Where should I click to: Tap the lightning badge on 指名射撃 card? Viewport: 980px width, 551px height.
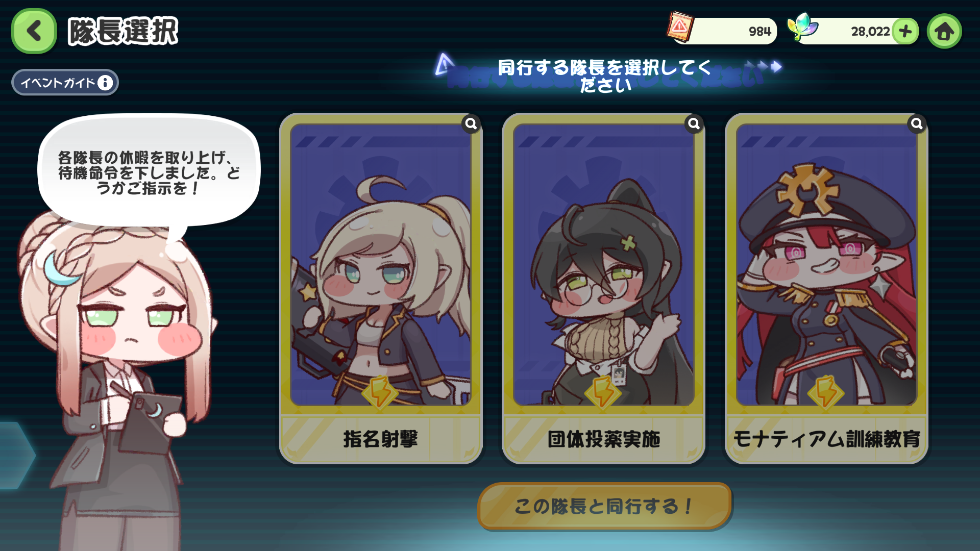click(380, 392)
